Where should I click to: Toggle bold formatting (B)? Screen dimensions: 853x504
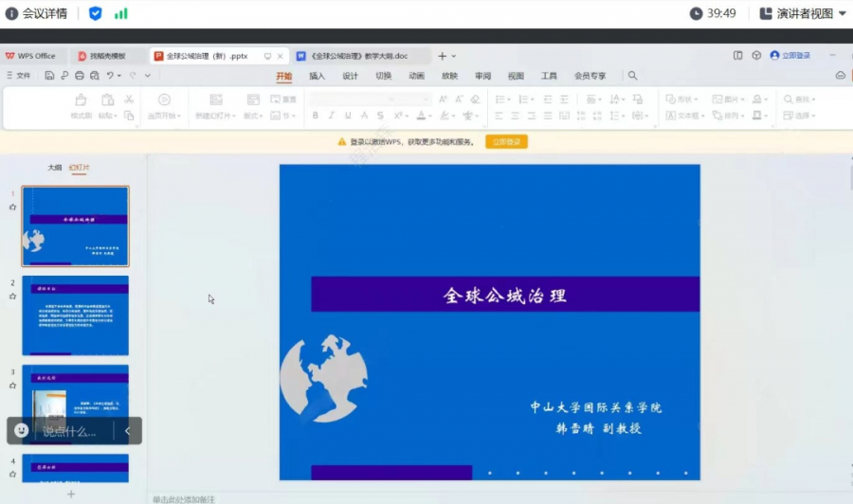pos(315,116)
